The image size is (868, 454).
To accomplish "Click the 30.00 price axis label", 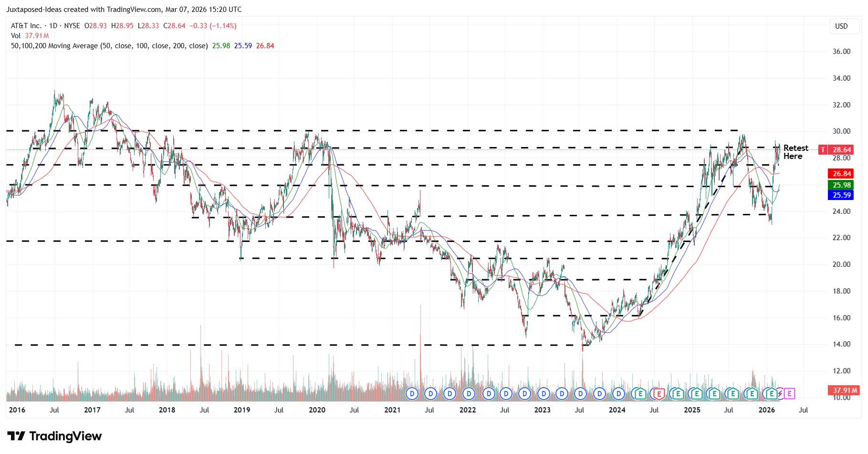I will pos(841,131).
